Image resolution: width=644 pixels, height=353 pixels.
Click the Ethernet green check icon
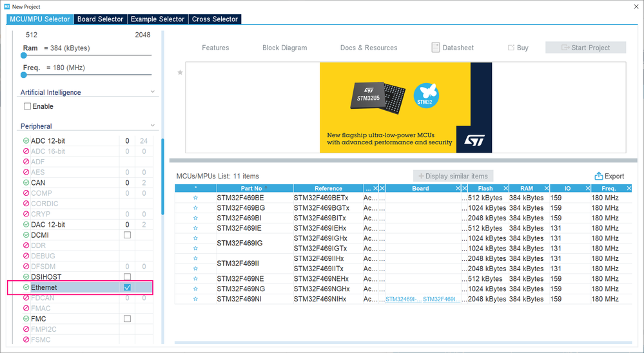pyautogui.click(x=26, y=287)
